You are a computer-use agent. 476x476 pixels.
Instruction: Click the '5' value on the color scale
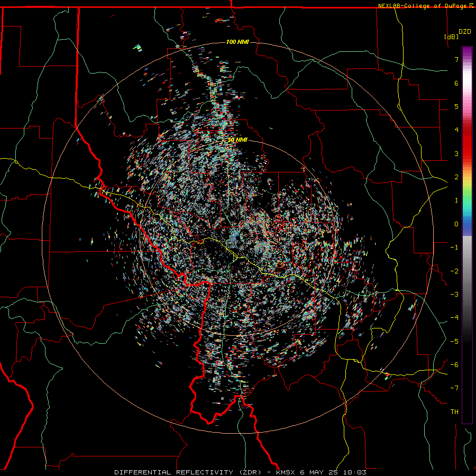pyautogui.click(x=456, y=106)
